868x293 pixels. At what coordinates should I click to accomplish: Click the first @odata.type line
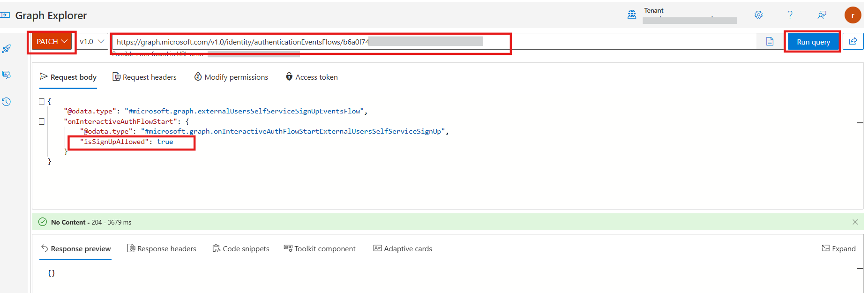[x=216, y=111]
